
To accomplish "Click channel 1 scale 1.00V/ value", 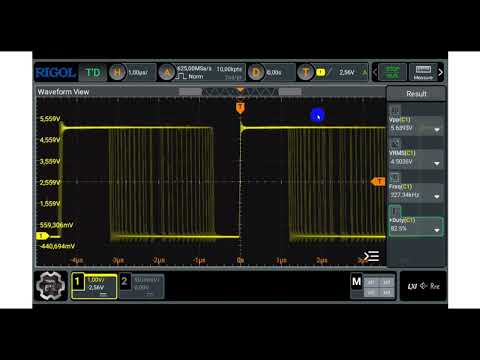I will tap(95, 280).
